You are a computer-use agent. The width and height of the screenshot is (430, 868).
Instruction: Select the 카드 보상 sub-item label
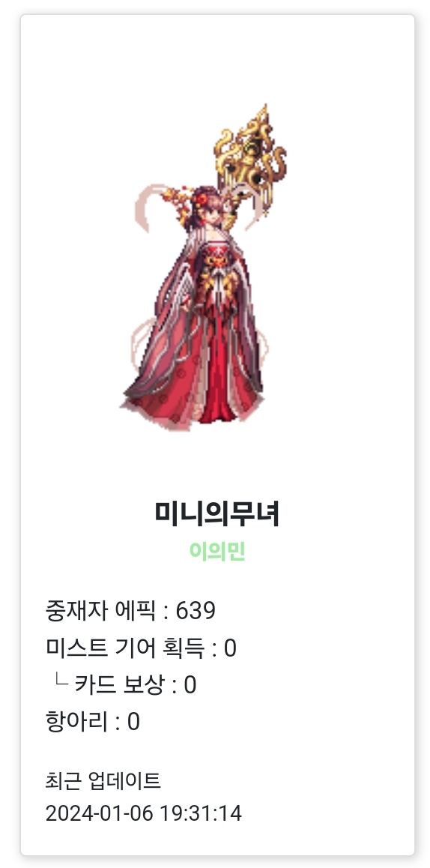(x=120, y=684)
